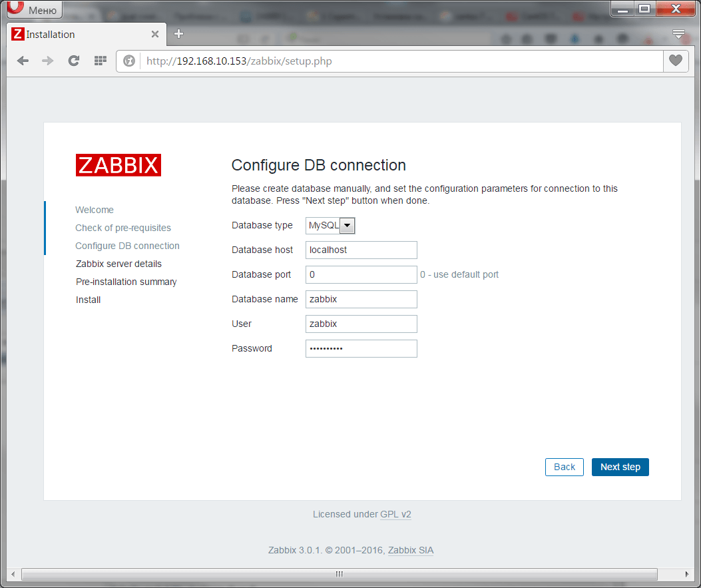This screenshot has height=588, width=701.
Task: Reload the page with the refresh icon
Action: coord(74,61)
